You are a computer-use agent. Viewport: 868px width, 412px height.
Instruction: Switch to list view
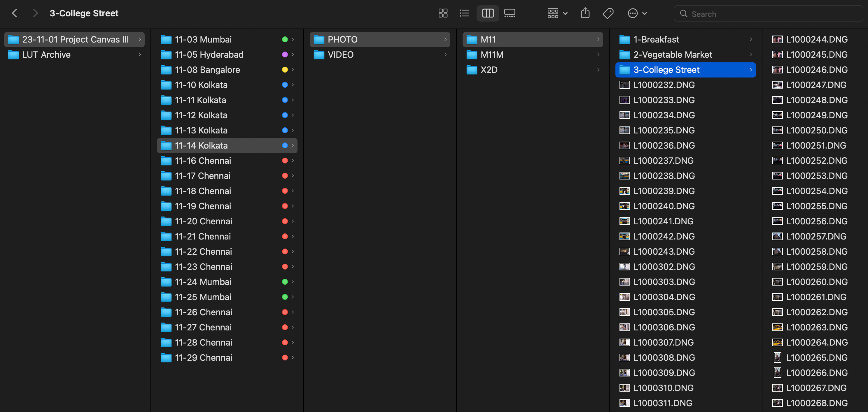(x=464, y=13)
